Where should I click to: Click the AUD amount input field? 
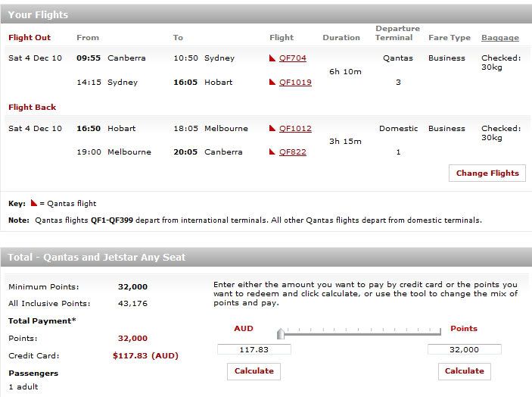pos(254,349)
